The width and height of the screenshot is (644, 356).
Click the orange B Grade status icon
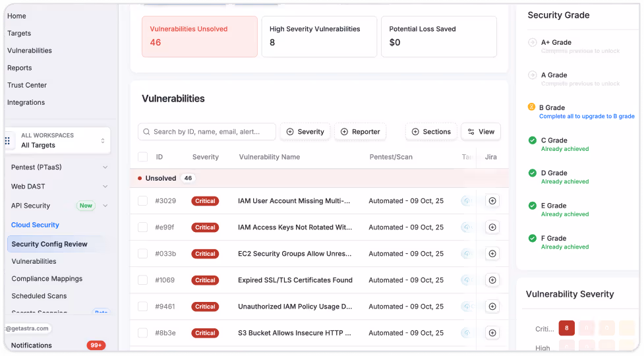click(x=531, y=107)
